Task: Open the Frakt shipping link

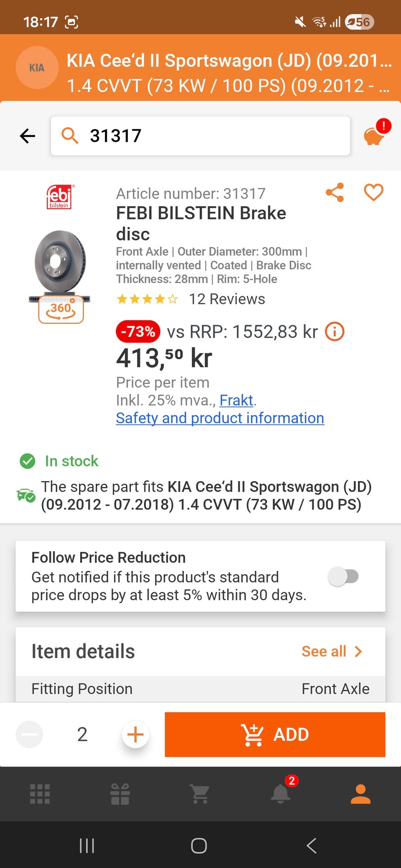Action: point(236,401)
